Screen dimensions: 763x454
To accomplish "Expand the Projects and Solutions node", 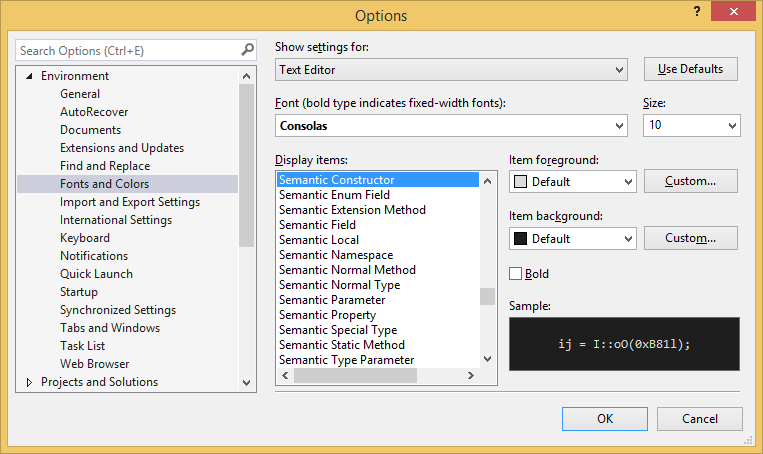I will click(29, 382).
